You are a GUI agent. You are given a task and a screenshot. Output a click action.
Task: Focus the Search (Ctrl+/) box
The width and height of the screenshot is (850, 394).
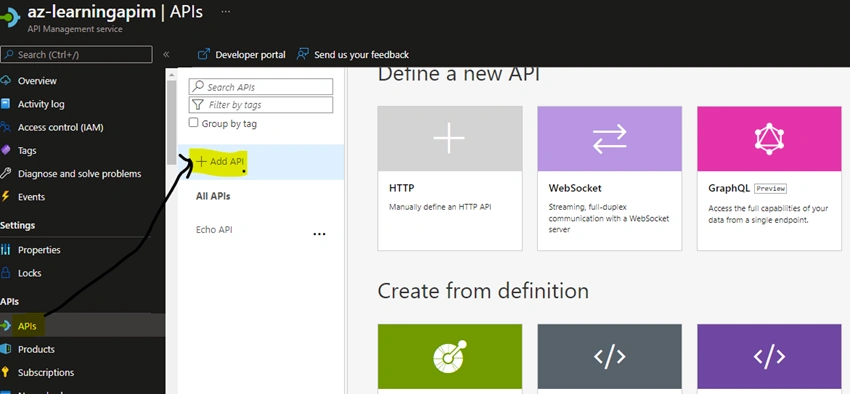76,55
